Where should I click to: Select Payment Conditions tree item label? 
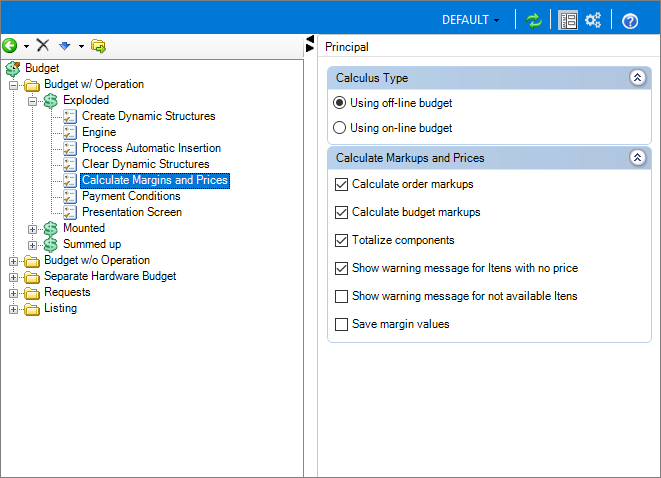click(x=131, y=196)
